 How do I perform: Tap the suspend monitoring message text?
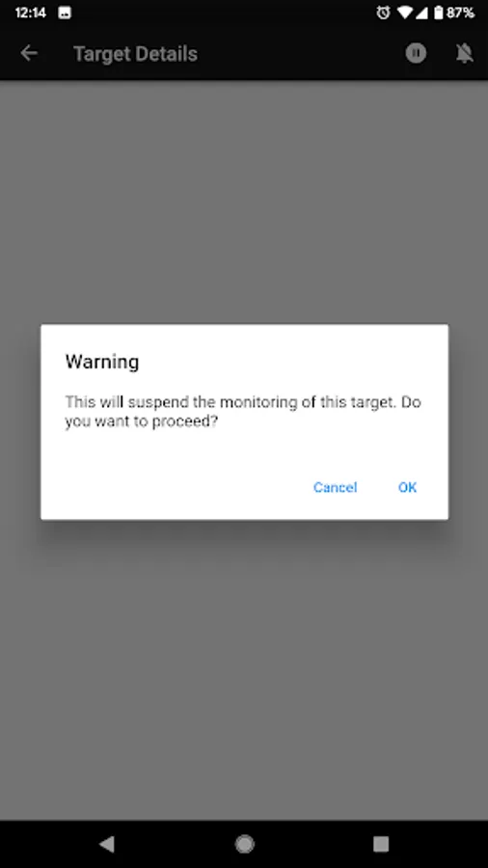pyautogui.click(x=243, y=412)
